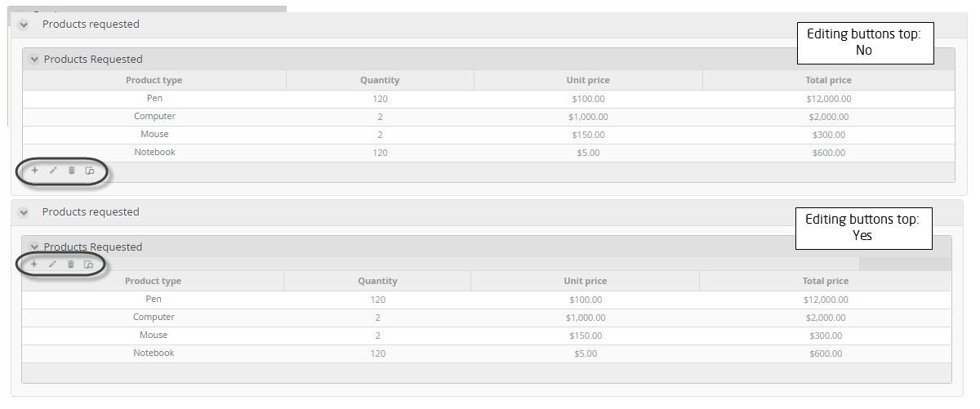Viewport: 980px width, 409px height.
Task: Click the edit pencil icon below first table
Action: coord(53,171)
